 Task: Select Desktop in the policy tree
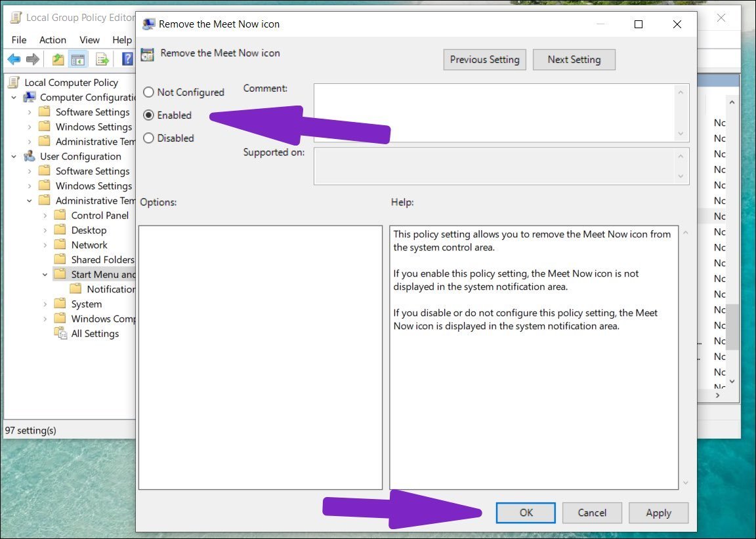pyautogui.click(x=89, y=230)
